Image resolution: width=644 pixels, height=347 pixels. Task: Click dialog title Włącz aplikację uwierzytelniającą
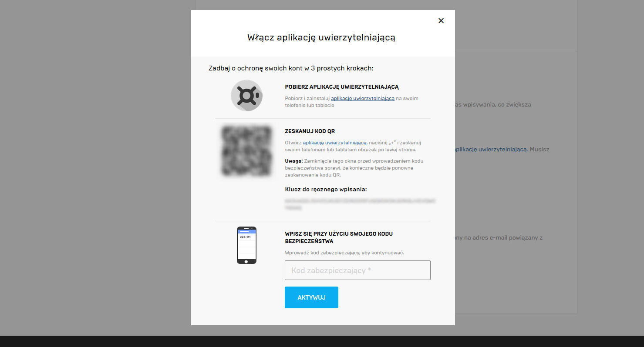click(321, 37)
